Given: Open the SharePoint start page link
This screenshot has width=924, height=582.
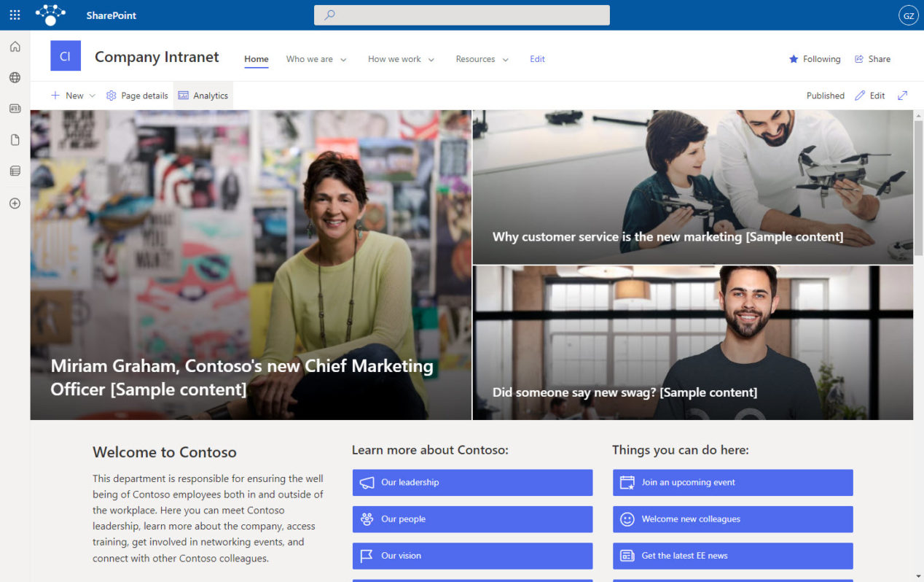Looking at the screenshot, I should point(111,15).
